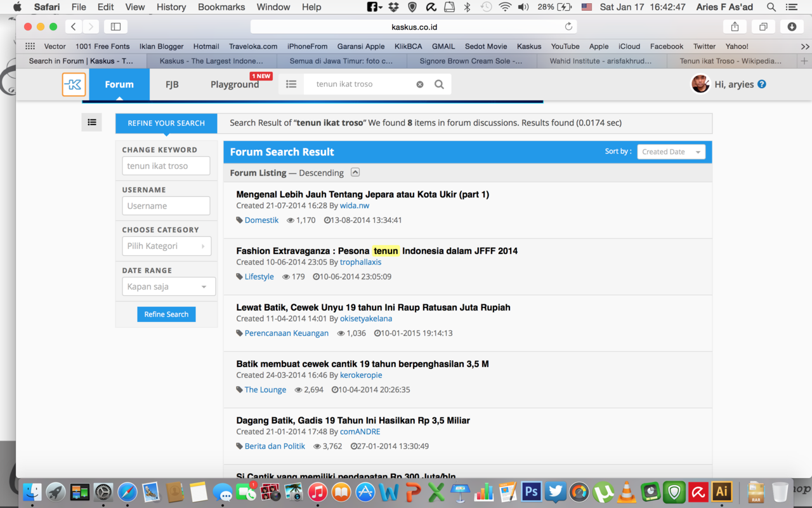Click the Lifestyle category tag

(x=259, y=277)
